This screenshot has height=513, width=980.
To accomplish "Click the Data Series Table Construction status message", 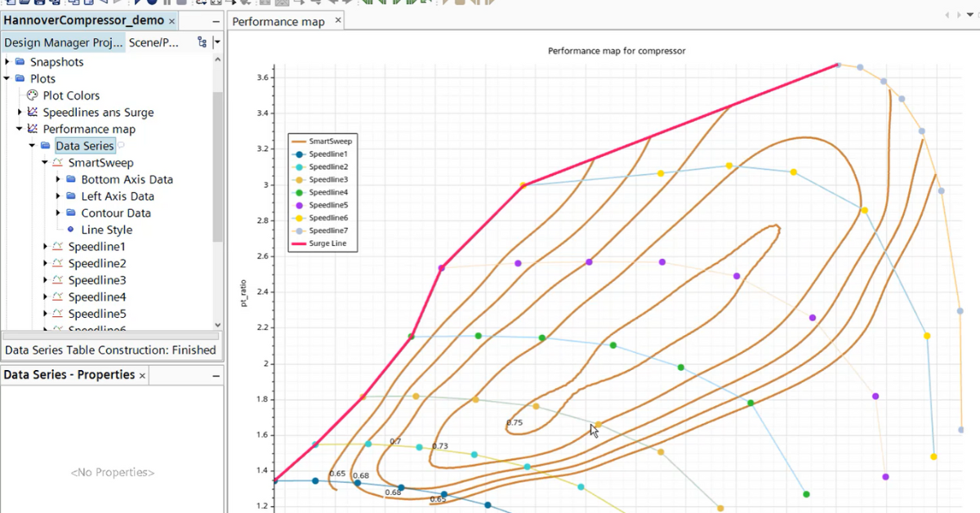I will coord(112,349).
